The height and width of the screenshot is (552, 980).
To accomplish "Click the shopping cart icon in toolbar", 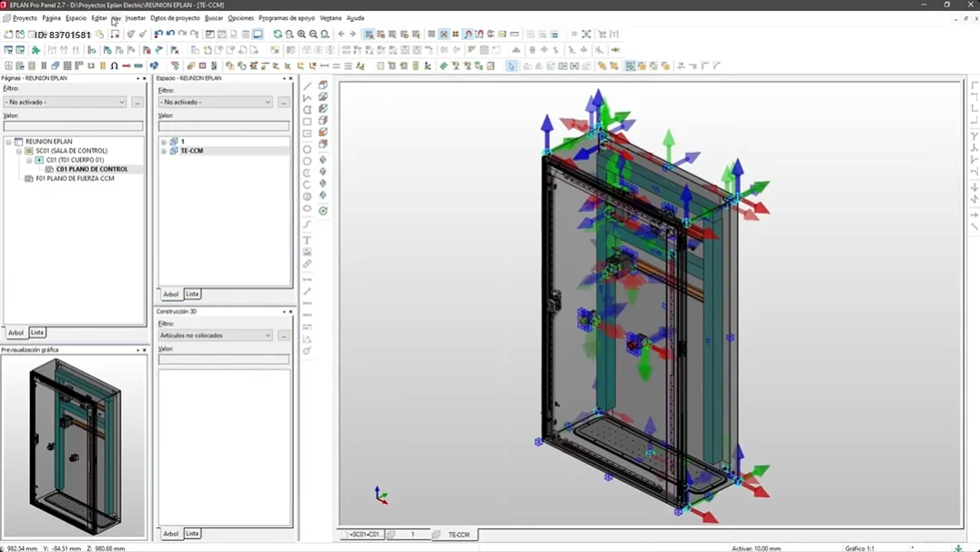I will tap(602, 35).
